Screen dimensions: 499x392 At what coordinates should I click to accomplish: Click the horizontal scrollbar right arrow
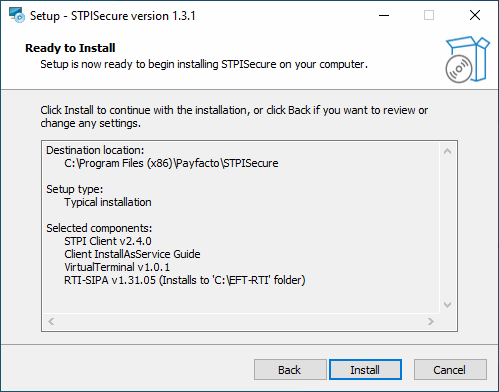tap(431, 321)
